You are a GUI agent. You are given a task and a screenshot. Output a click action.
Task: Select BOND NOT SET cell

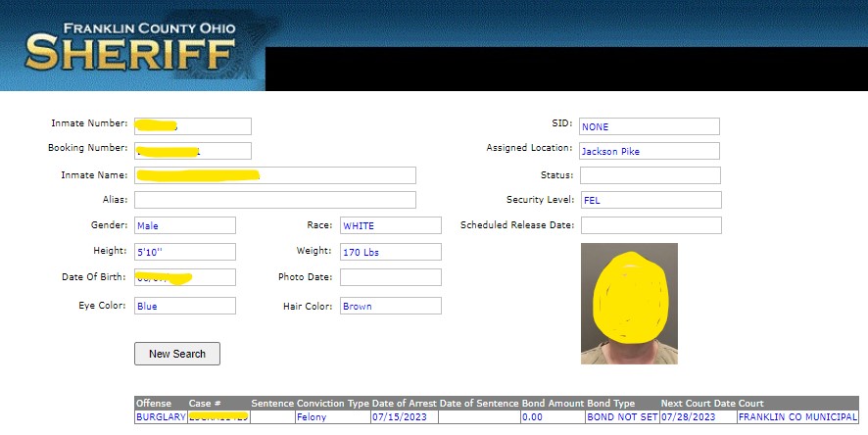pos(622,416)
